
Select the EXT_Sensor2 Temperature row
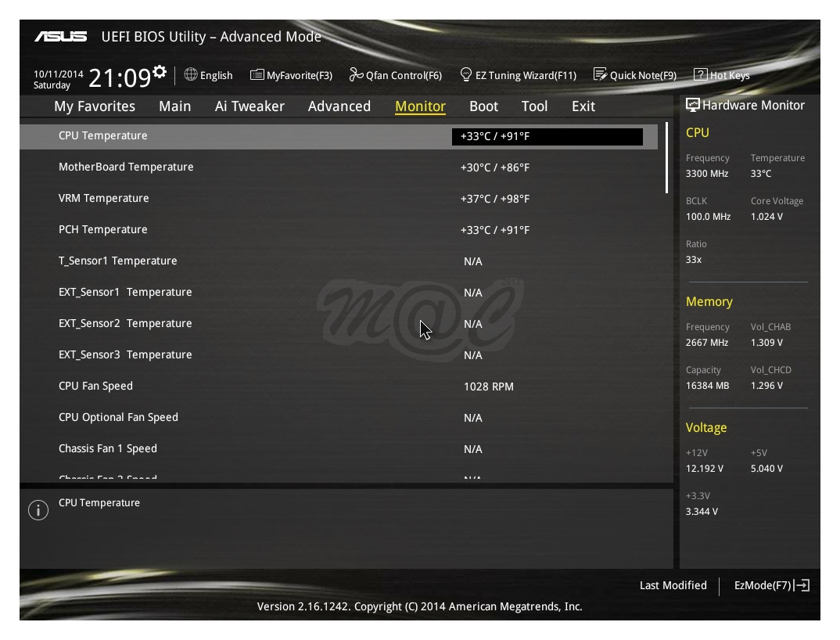339,324
